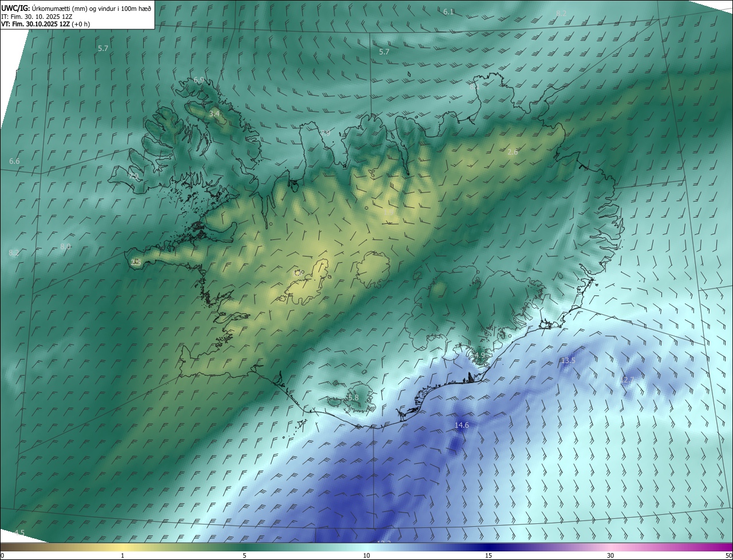Viewport: 733px width, 560px height.
Task: Select the 3.4 value label in the Westfjords
Action: coord(214,114)
